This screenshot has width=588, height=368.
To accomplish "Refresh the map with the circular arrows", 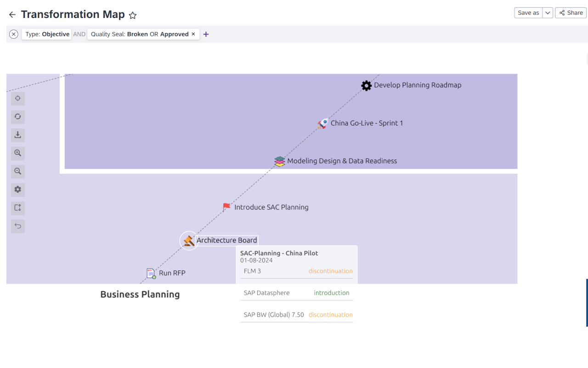I will point(18,117).
